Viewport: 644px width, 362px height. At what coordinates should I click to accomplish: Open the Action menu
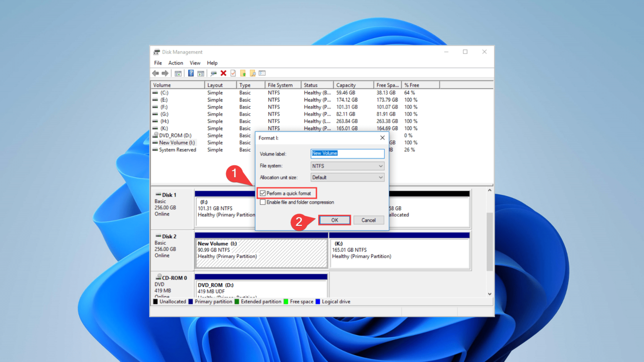[x=175, y=63]
